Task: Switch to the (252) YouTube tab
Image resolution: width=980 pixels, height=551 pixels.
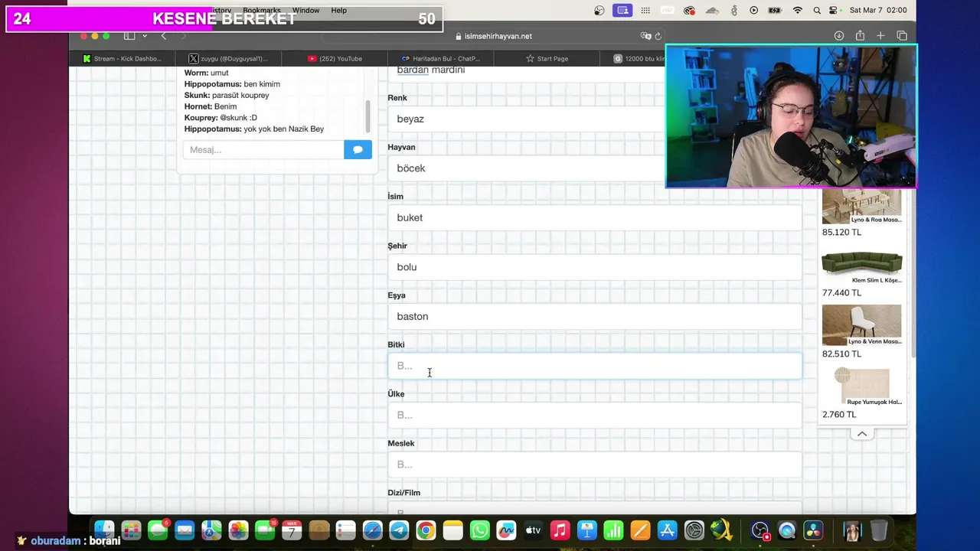Action: coord(335,58)
